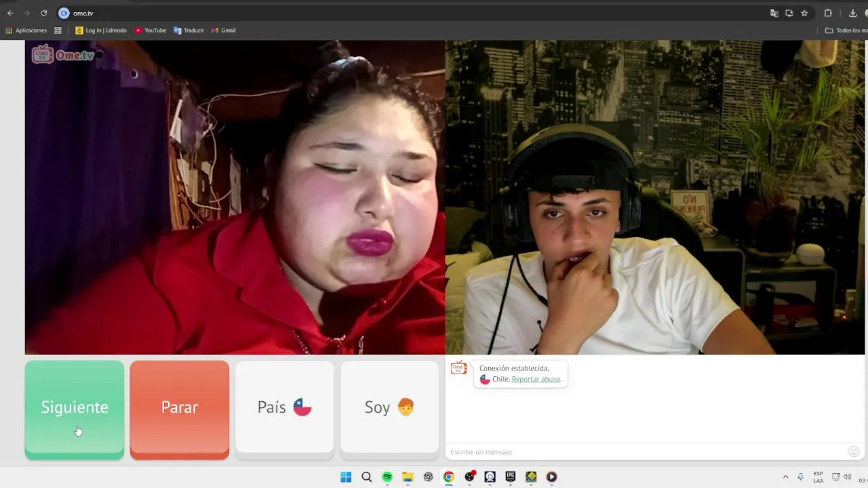Click the Reportar abuso link
868x488 pixels.
pyautogui.click(x=536, y=379)
